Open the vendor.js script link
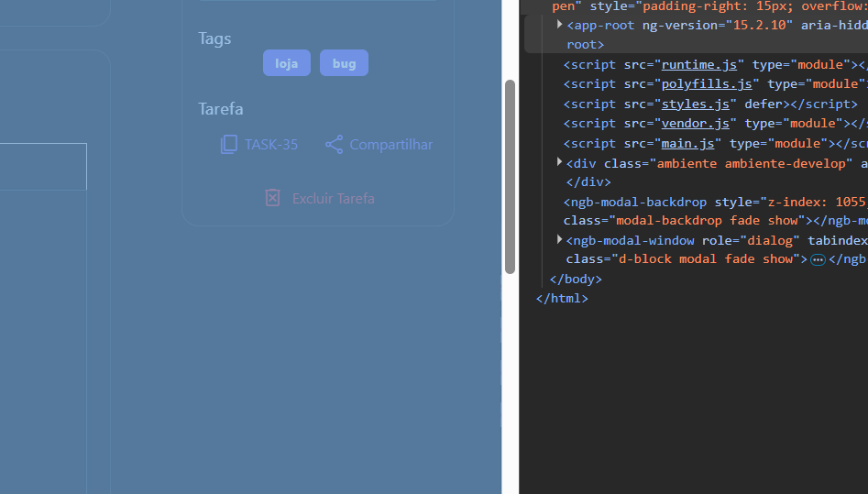This screenshot has width=868, height=494. (x=696, y=124)
